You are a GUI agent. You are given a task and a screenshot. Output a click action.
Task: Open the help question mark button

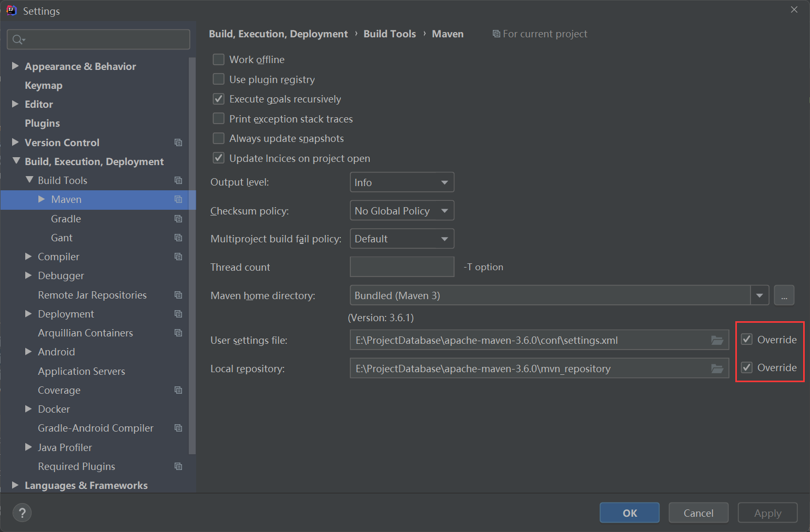coord(22,513)
